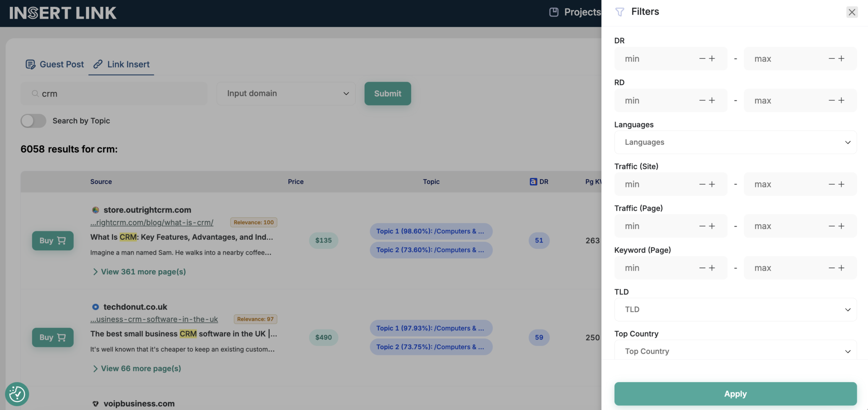Apply the current filter settings
The width and height of the screenshot is (868, 410).
(x=735, y=393)
